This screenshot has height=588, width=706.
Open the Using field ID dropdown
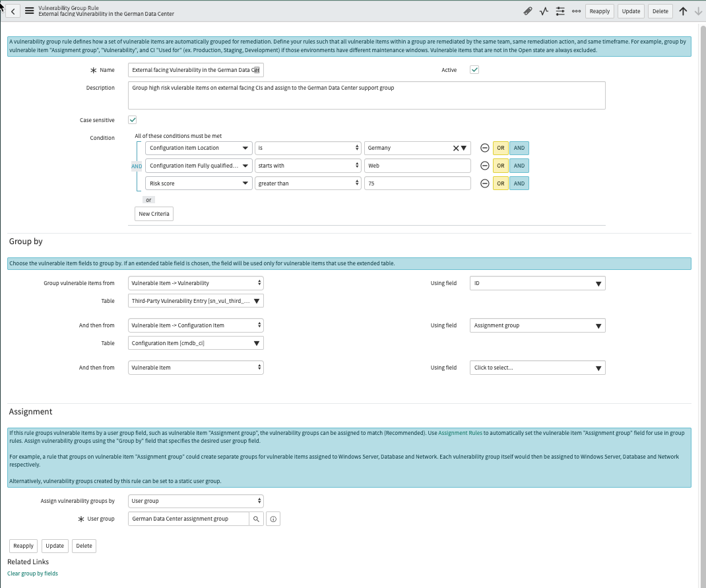point(538,283)
